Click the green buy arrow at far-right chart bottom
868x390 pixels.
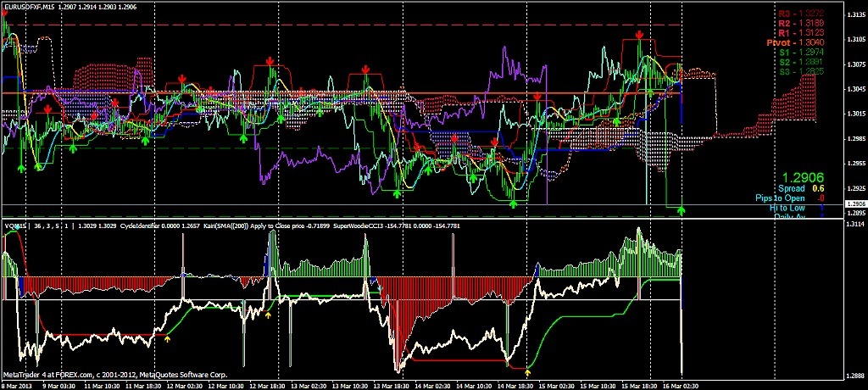click(x=682, y=210)
